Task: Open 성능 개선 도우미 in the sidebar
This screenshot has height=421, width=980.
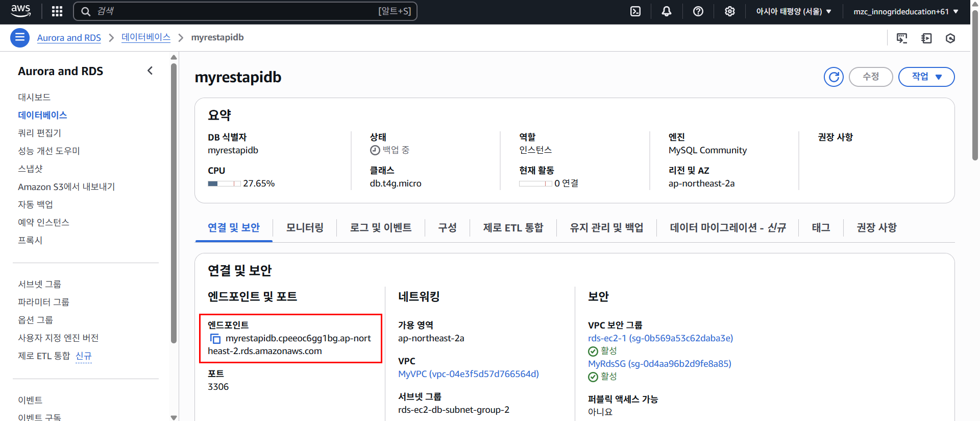Action: (x=49, y=151)
